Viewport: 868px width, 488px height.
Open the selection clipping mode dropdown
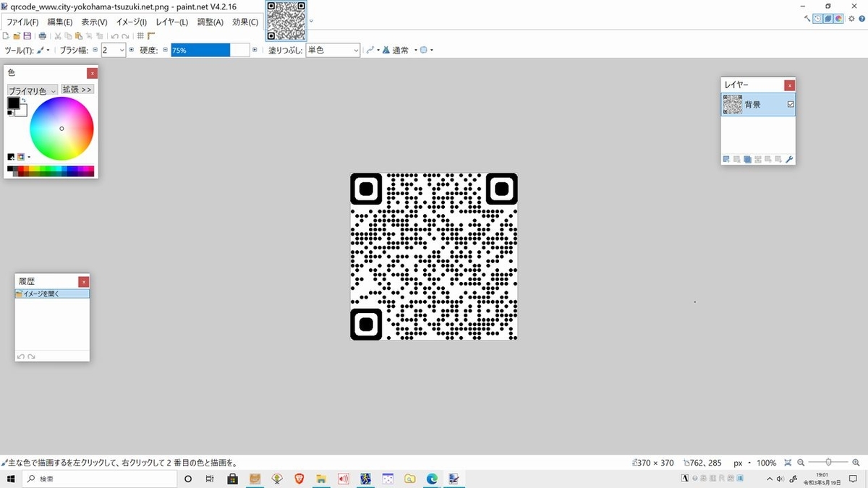click(x=427, y=50)
